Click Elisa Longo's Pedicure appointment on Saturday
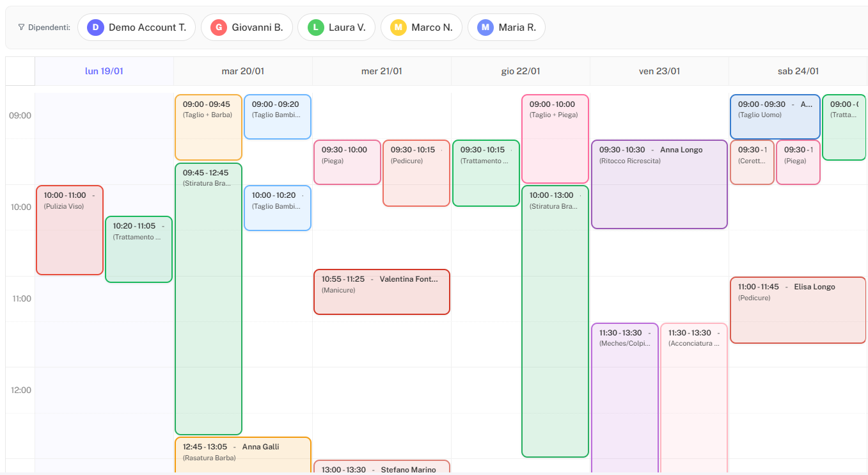Viewport: 868px width, 475px height. pos(798,310)
